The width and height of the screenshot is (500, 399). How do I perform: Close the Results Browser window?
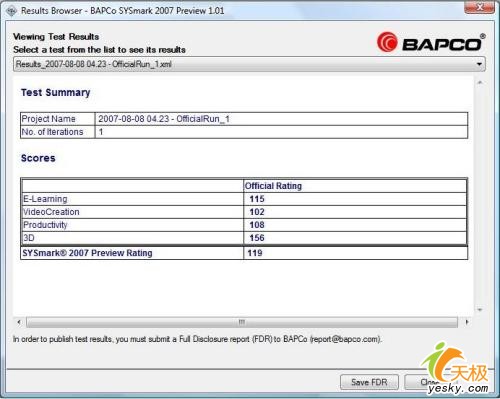coord(479,7)
